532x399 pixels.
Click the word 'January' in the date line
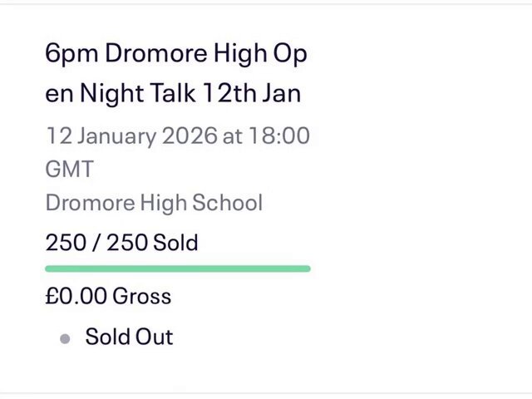[117, 136]
